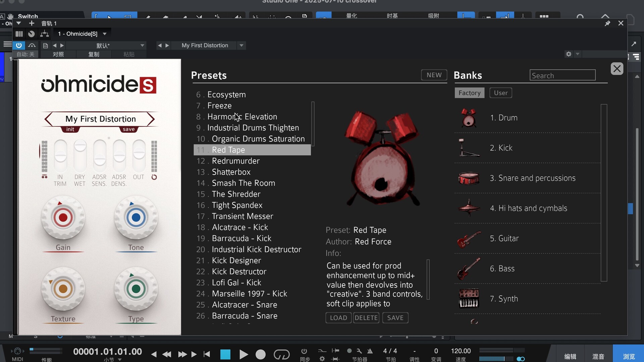Open the Ohmicide[S] insert dropdown

pos(105,34)
